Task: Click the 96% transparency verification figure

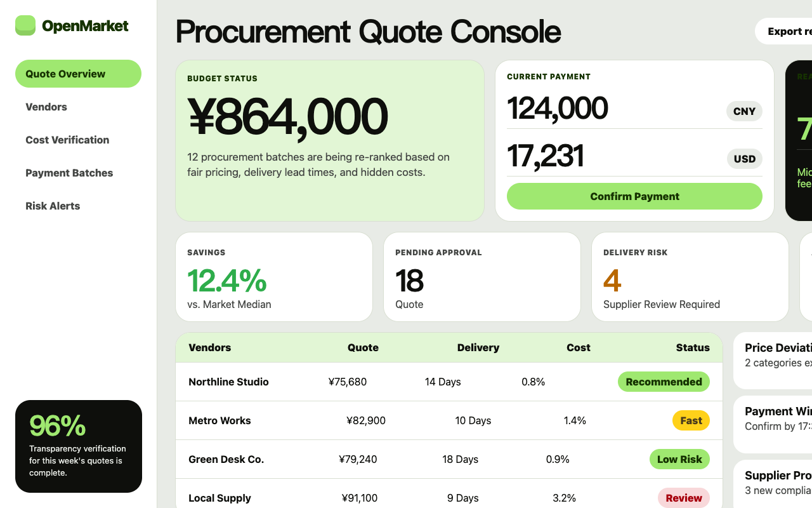Action: [58, 426]
